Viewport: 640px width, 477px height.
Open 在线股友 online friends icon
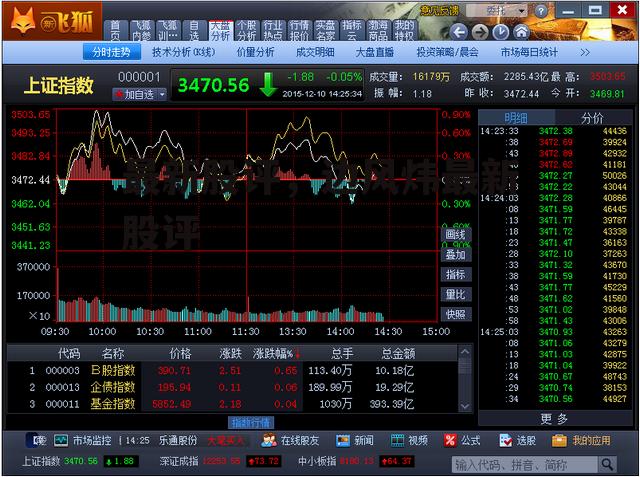pos(269,440)
